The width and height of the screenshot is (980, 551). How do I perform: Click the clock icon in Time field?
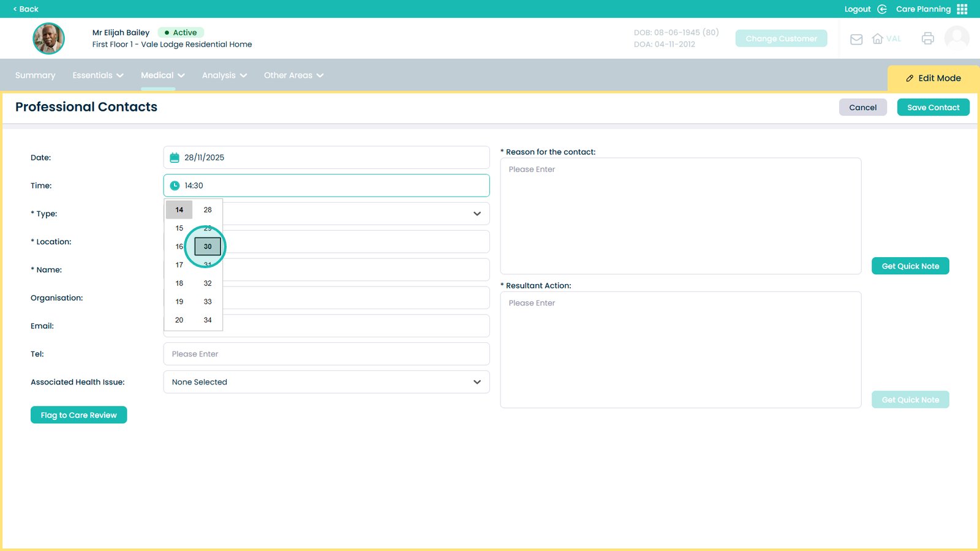[175, 186]
